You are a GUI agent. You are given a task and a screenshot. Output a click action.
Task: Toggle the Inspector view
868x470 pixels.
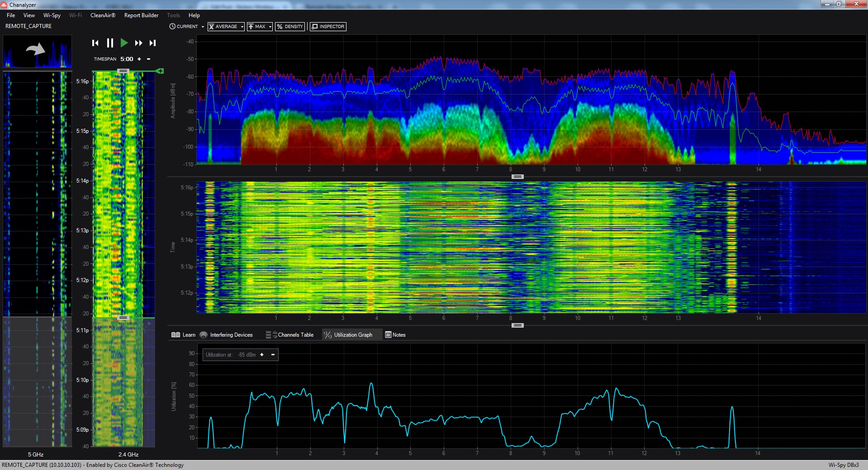tap(328, 27)
